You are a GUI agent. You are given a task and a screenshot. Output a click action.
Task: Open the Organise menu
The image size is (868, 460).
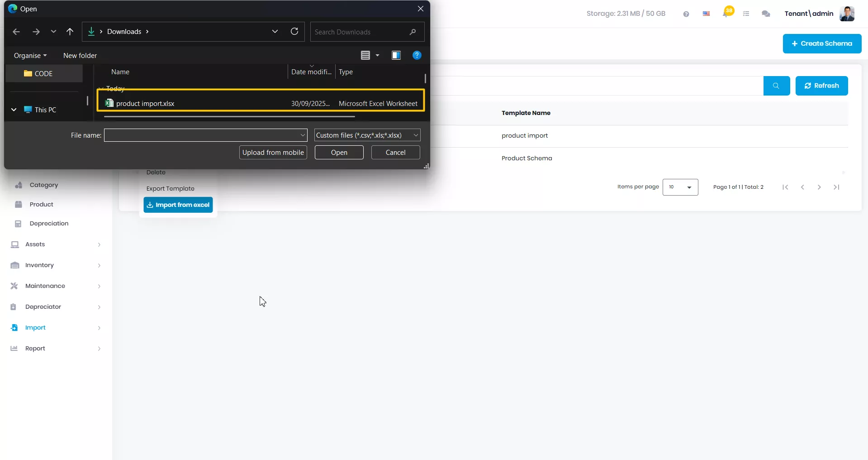[30, 55]
